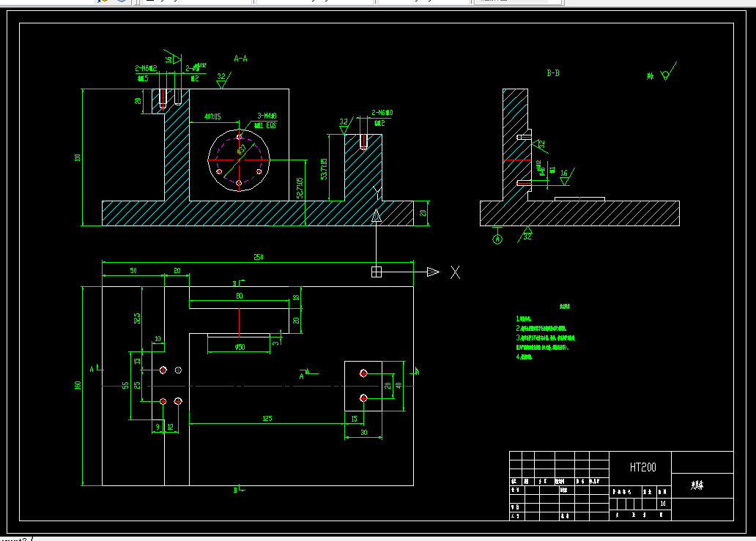Select the technical note line numbered 1

click(x=524, y=319)
